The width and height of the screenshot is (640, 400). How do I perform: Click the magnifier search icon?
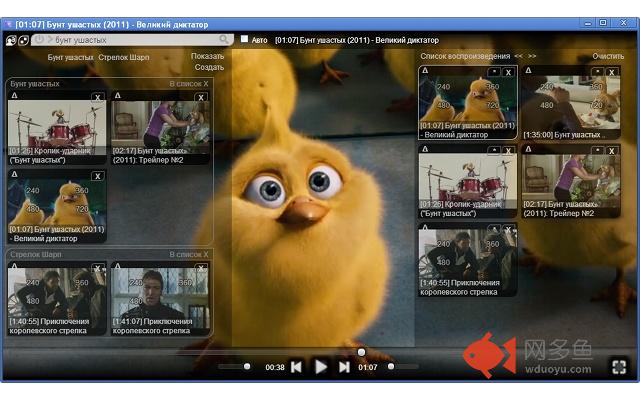(x=224, y=39)
